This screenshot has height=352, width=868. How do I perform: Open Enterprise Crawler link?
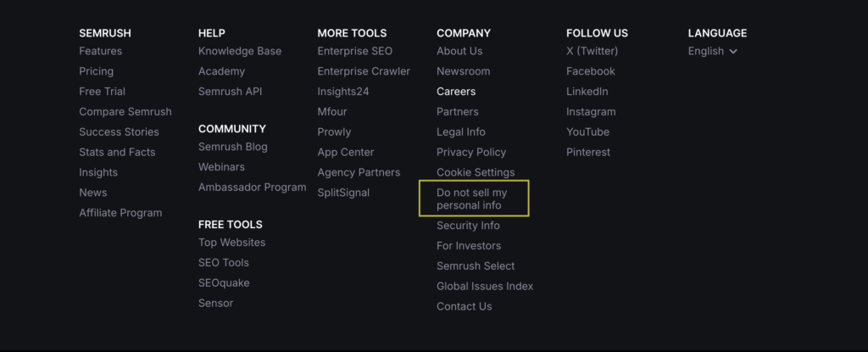pos(364,71)
